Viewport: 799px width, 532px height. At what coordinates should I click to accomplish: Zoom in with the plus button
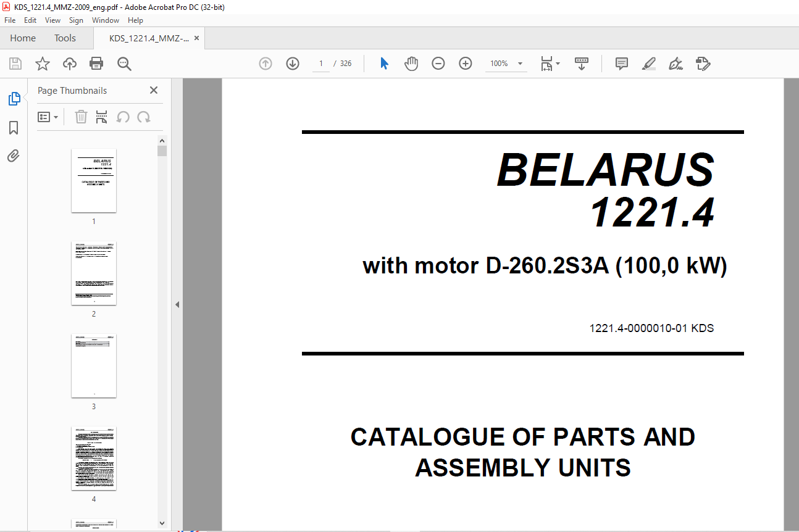[466, 64]
